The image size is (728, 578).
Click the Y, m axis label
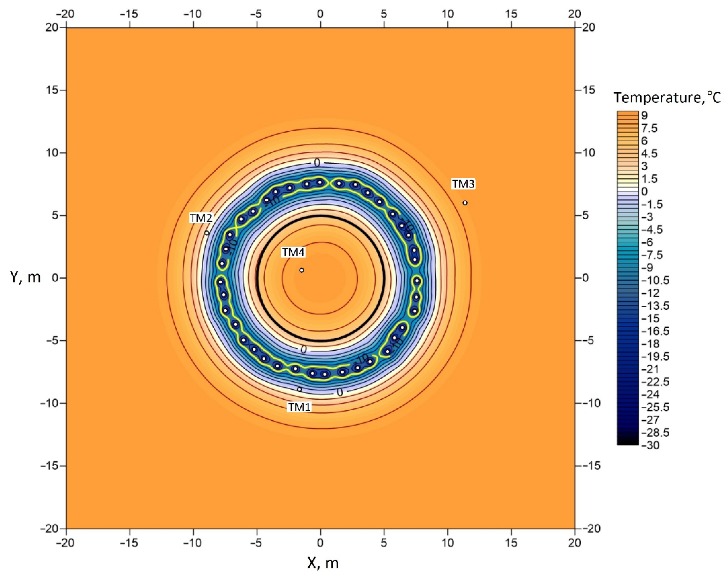click(25, 277)
